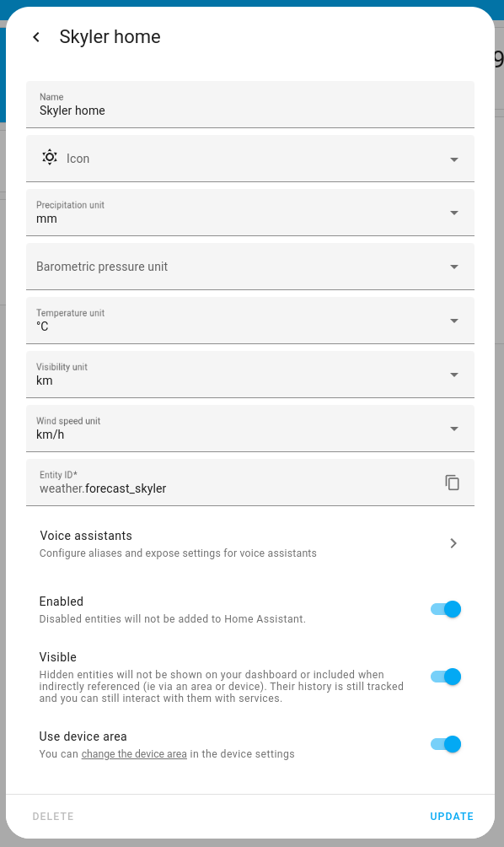
Task: Follow the change the device area link
Action: [x=134, y=753]
